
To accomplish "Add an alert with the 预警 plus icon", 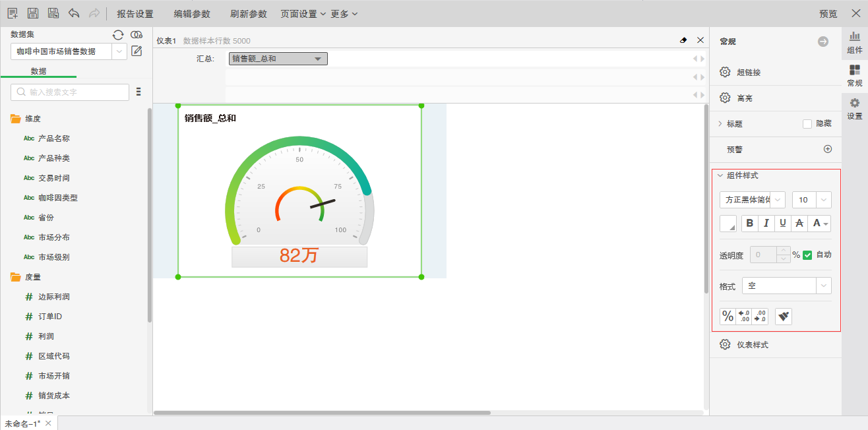I will coord(828,149).
